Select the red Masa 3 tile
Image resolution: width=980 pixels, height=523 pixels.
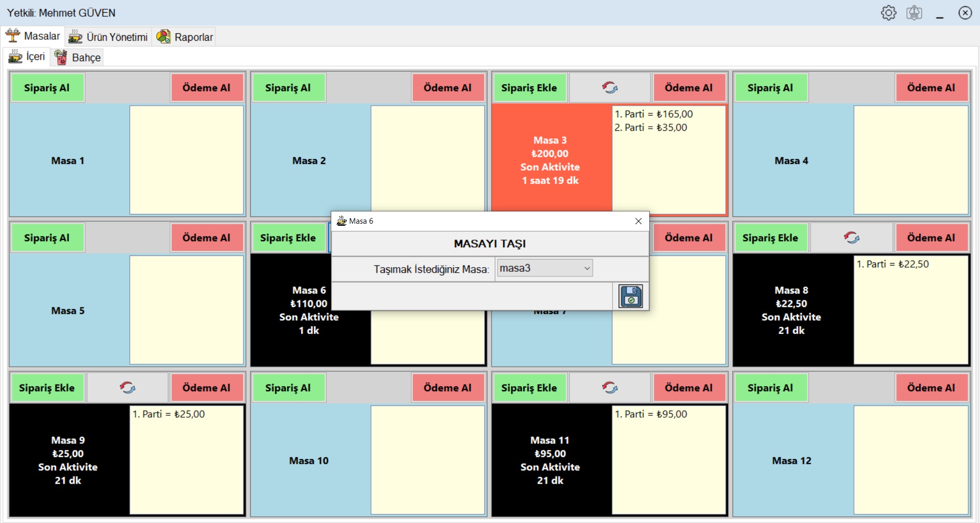point(550,160)
